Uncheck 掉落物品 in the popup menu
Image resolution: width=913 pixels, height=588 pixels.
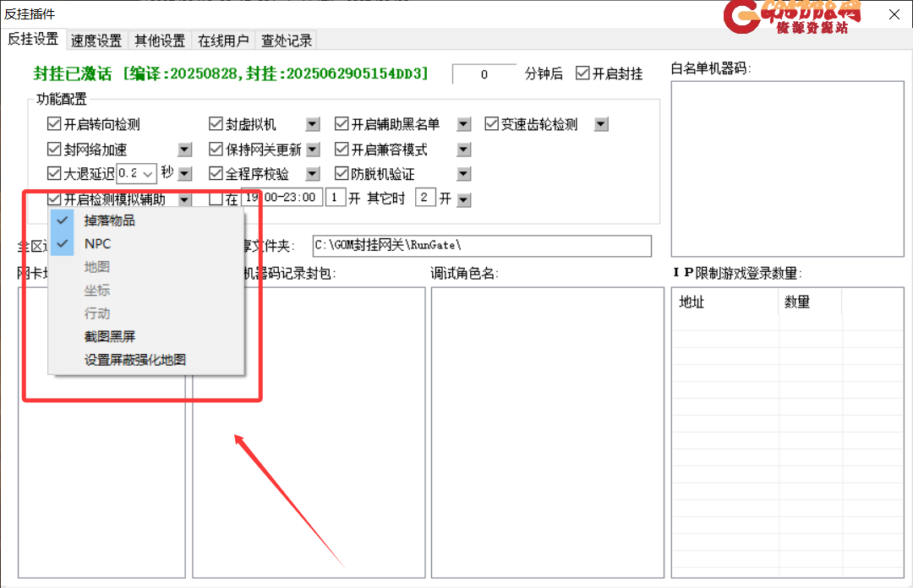pos(109,221)
